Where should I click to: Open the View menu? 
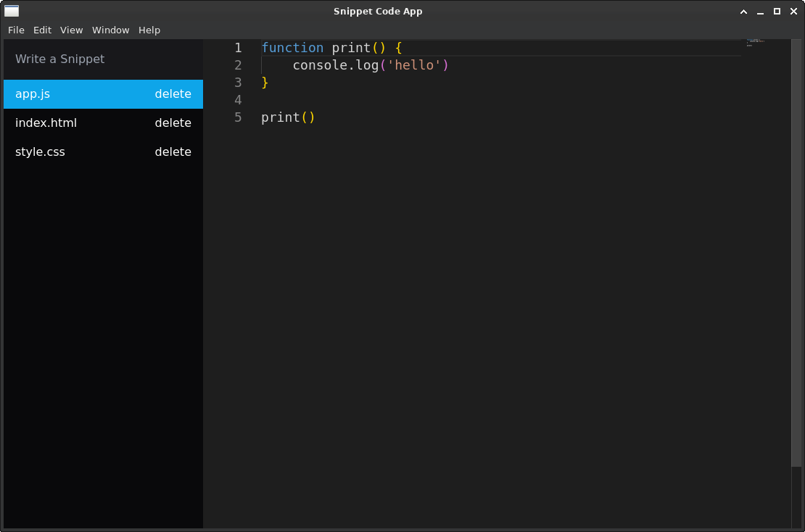(x=71, y=30)
